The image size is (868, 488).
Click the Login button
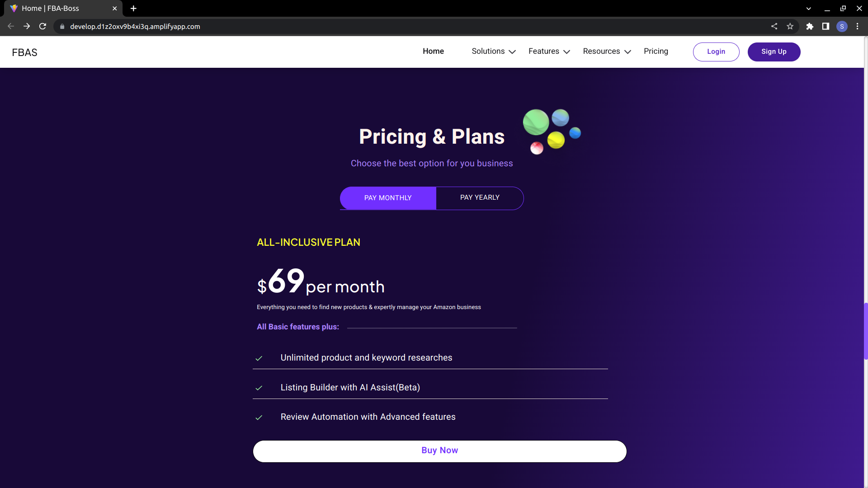pyautogui.click(x=716, y=52)
